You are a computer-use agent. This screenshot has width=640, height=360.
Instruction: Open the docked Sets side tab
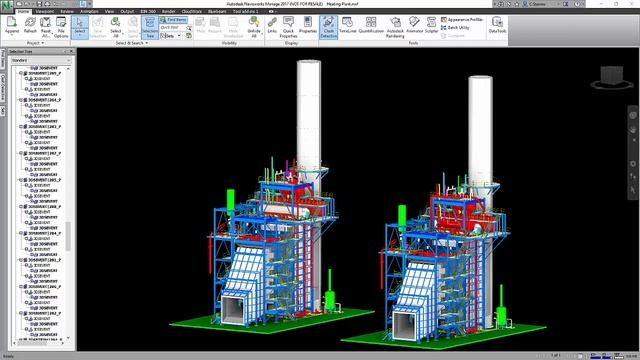coord(3,111)
